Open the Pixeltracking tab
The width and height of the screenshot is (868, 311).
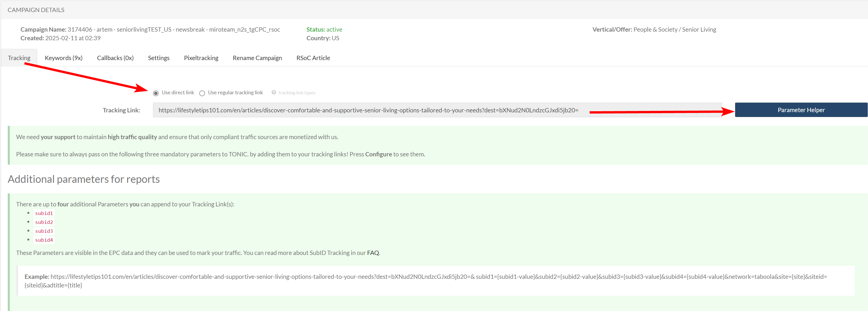pyautogui.click(x=201, y=58)
